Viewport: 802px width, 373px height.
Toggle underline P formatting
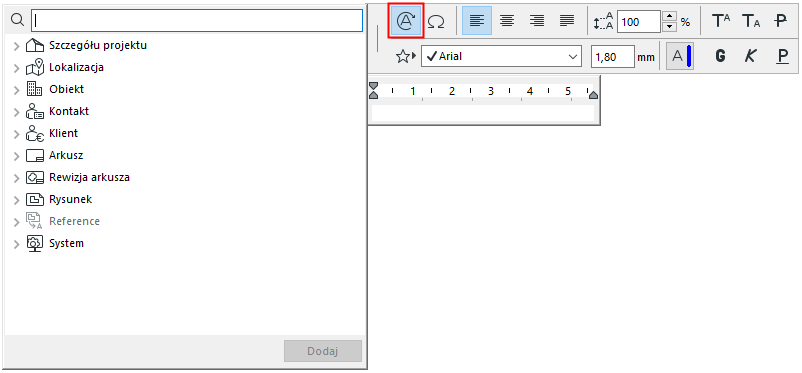tap(782, 56)
